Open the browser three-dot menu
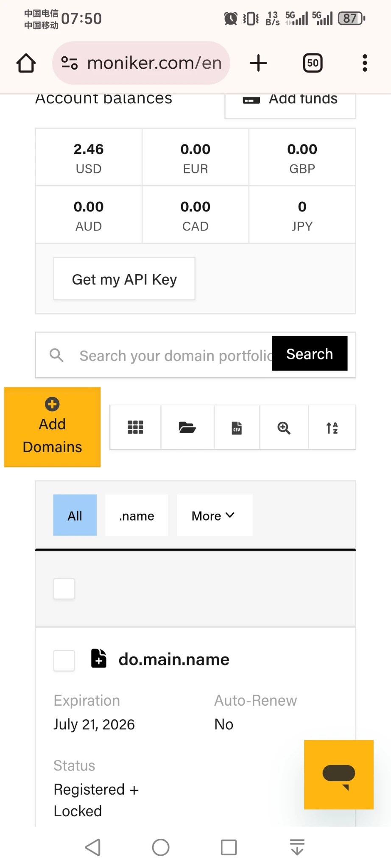The width and height of the screenshot is (391, 868). tap(364, 63)
